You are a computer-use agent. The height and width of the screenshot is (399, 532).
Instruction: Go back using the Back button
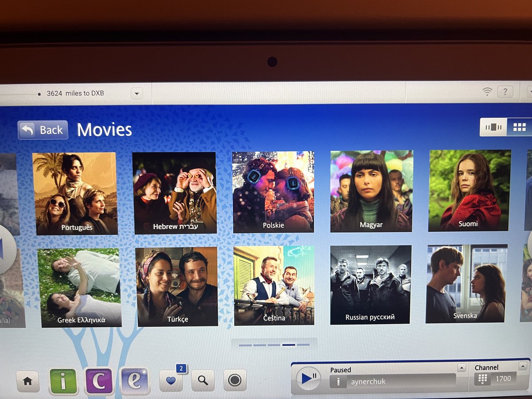pos(43,130)
